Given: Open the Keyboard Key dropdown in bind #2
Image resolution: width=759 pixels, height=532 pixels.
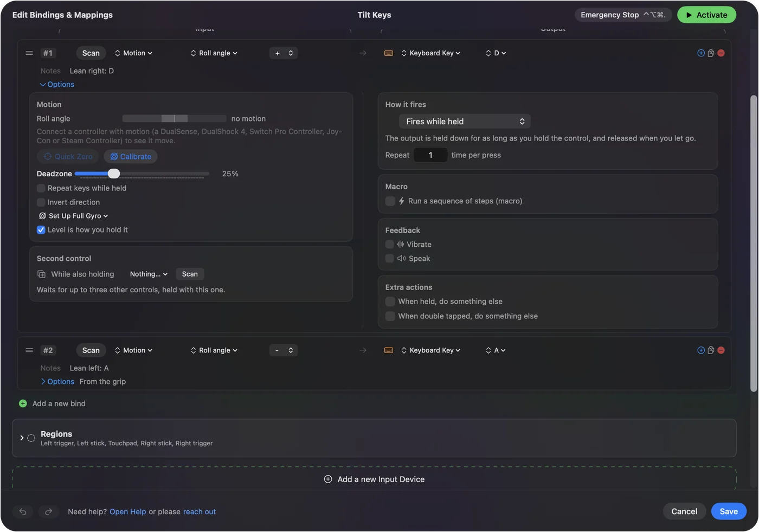Looking at the screenshot, I should coord(431,350).
